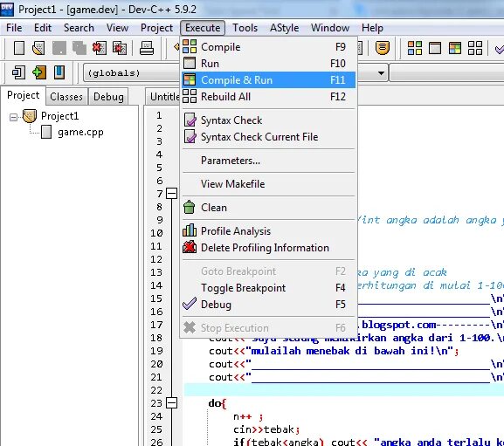504x446 pixels.
Task: Choose Compile from the Execute menu
Action: [x=269, y=47]
